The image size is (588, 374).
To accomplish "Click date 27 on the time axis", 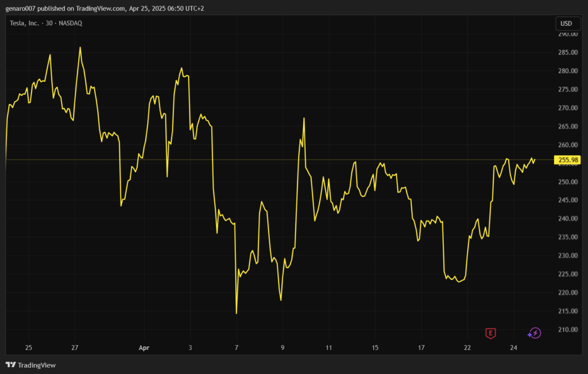I will 75,348.
